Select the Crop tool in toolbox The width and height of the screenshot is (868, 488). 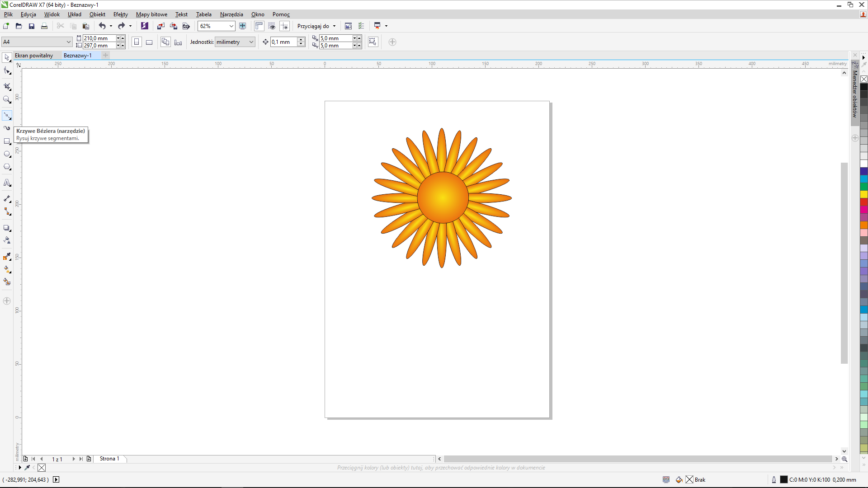[7, 86]
